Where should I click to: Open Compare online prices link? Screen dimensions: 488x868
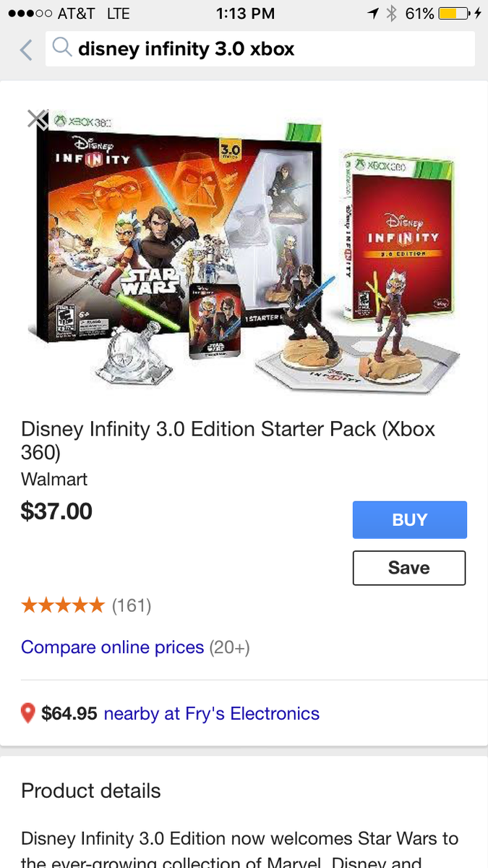click(x=113, y=647)
